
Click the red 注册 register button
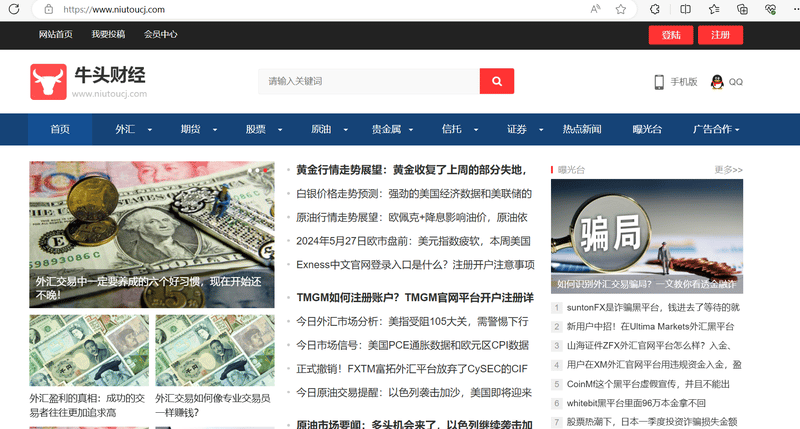pos(720,35)
